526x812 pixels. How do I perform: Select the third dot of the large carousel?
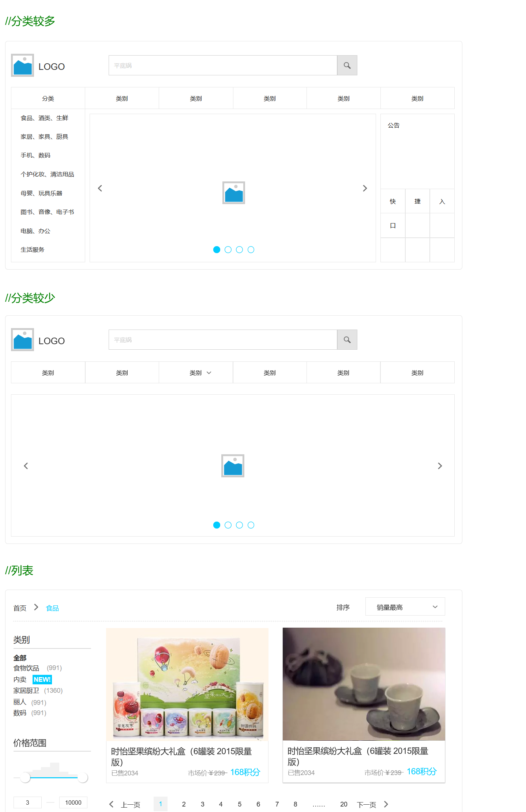[x=239, y=525]
